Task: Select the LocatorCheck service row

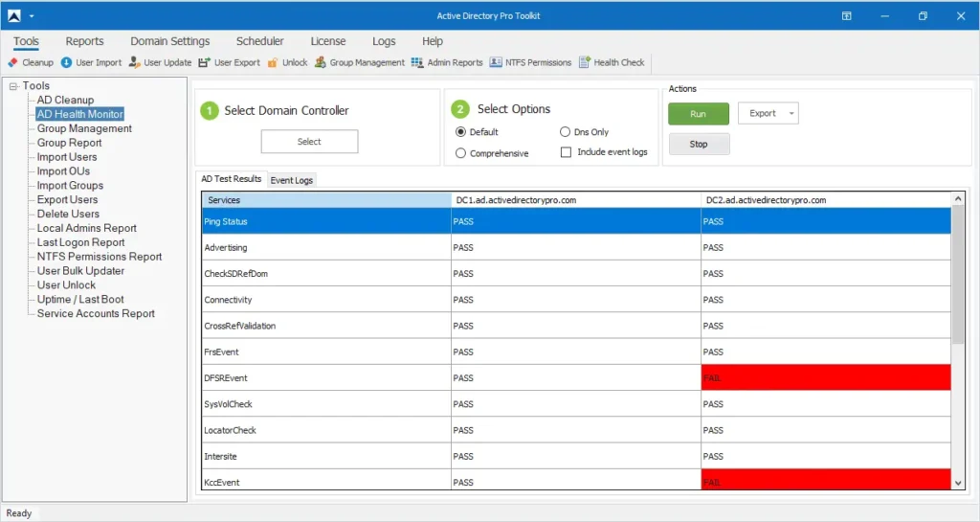Action: pyautogui.click(x=576, y=430)
